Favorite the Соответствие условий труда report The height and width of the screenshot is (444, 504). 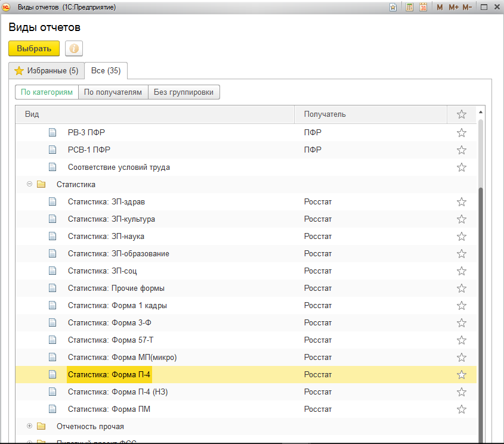pos(462,167)
